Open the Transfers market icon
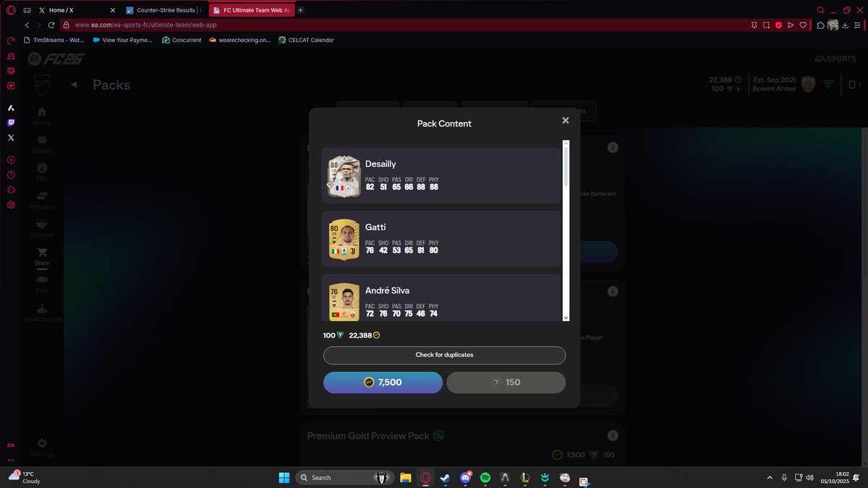 41,197
